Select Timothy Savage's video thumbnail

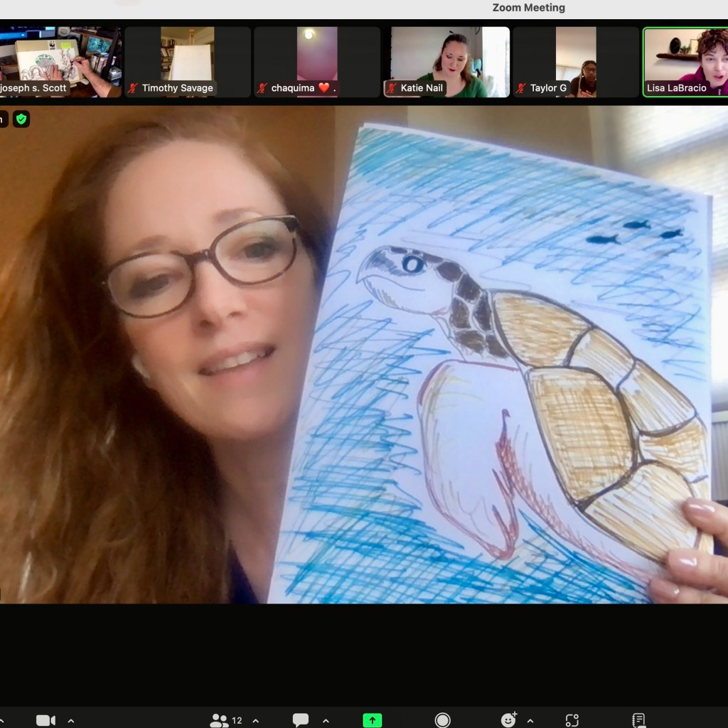point(188,62)
